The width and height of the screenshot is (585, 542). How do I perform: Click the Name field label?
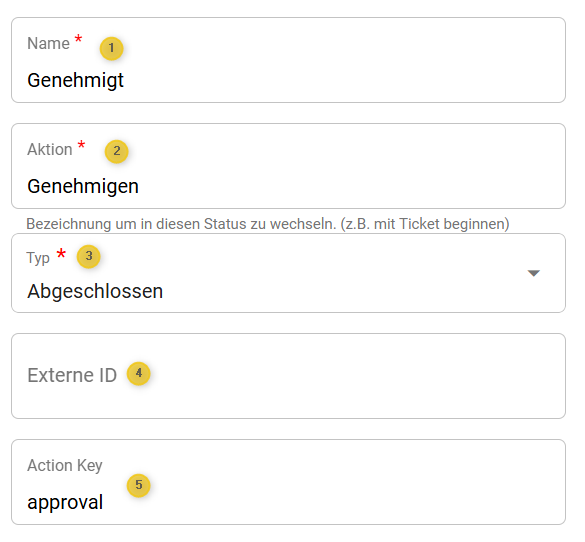[49, 43]
